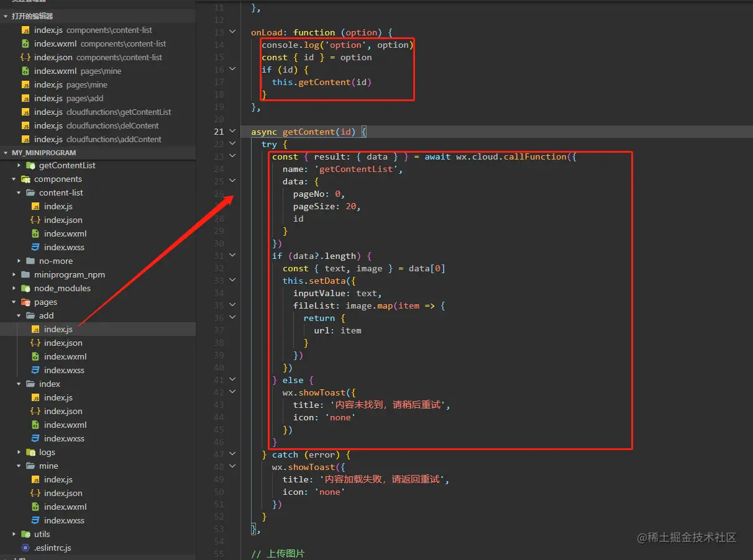The width and height of the screenshot is (753, 560).
Task: Fold async getContent function at line 21
Action: click(x=232, y=131)
